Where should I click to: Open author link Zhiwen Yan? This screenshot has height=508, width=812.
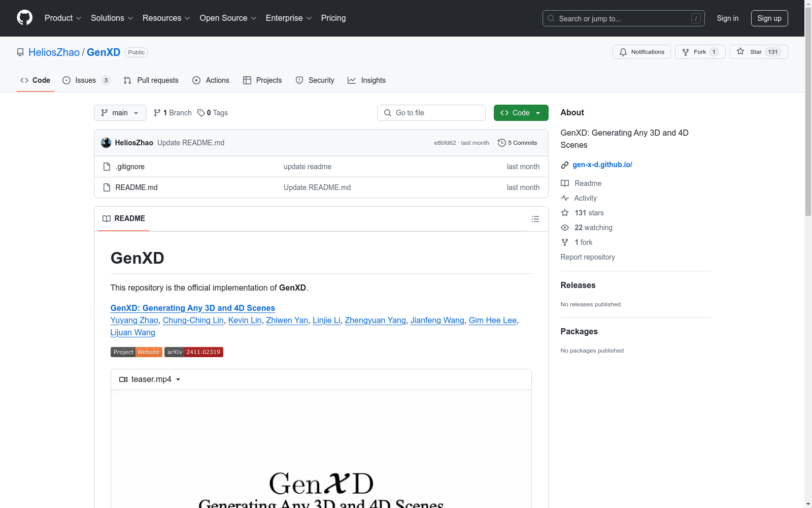click(x=287, y=320)
